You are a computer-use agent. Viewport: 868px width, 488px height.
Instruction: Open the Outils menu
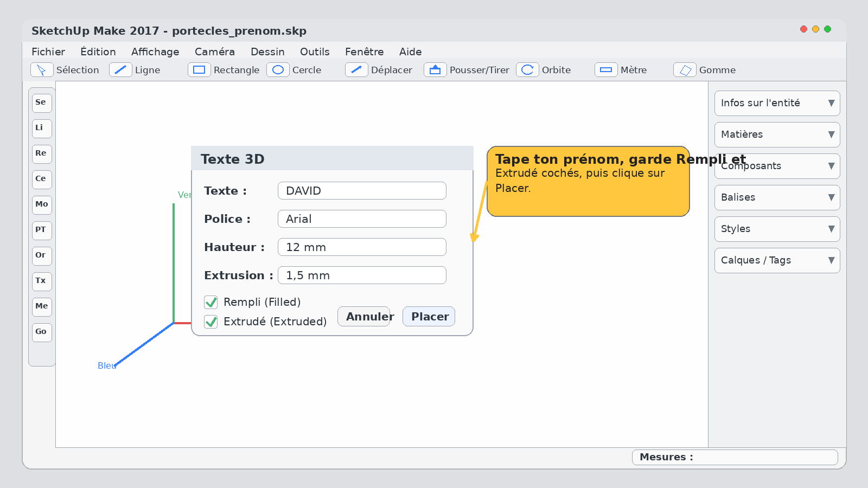[x=315, y=52]
